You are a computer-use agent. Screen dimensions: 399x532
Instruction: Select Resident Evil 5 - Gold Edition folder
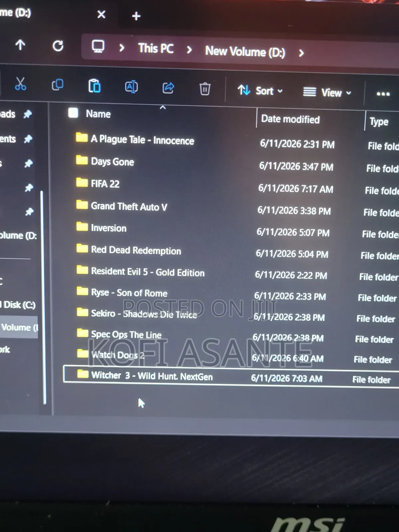[x=148, y=272]
